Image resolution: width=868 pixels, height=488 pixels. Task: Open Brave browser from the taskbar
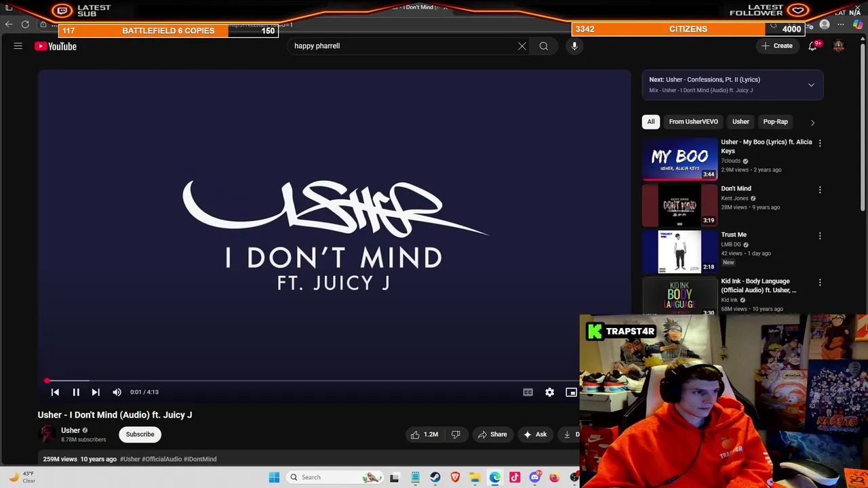pos(455,477)
